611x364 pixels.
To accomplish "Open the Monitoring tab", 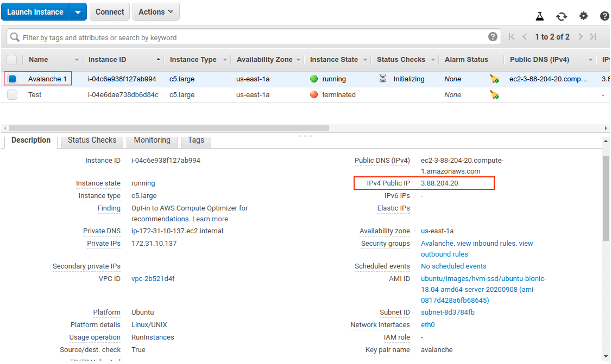I will pyautogui.click(x=152, y=140).
